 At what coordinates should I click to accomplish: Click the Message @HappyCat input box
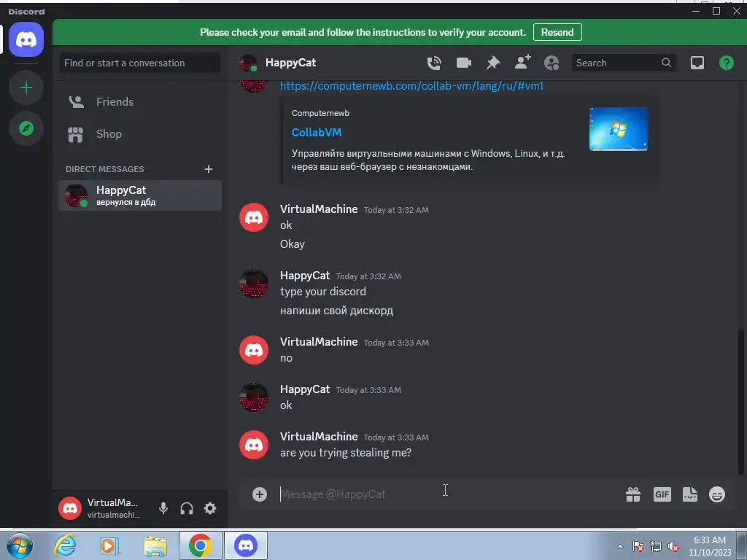pos(448,494)
